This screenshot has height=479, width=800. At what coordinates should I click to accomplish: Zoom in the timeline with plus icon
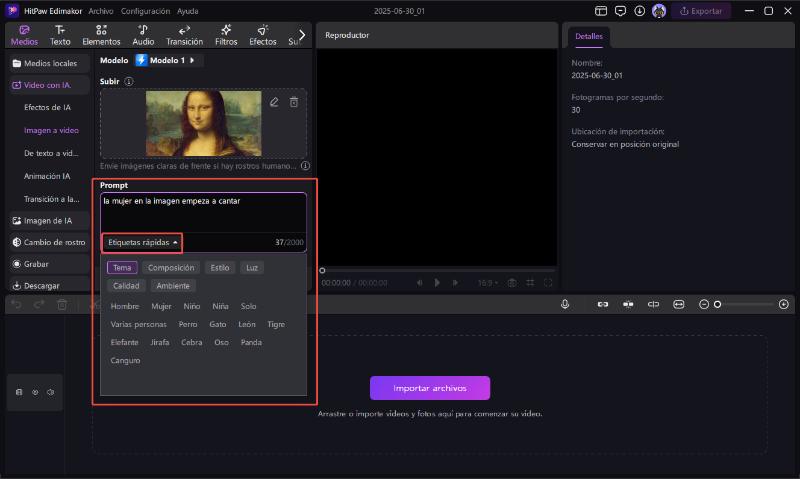784,305
